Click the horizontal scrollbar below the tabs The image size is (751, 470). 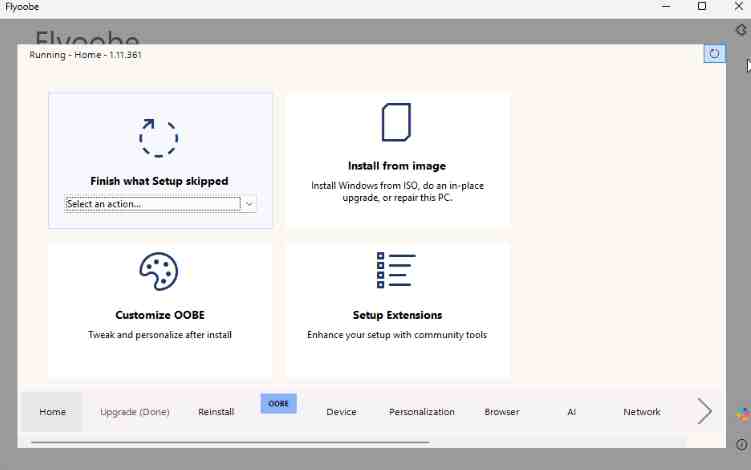[230, 442]
